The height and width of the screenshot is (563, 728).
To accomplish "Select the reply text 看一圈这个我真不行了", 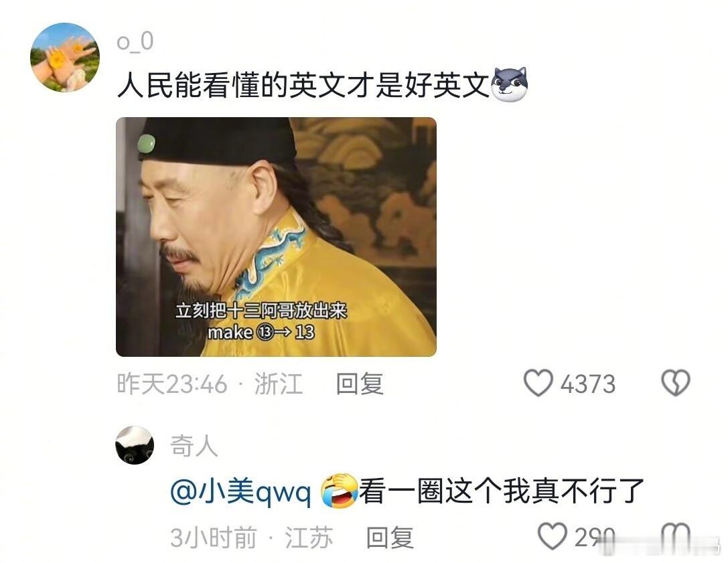I will point(502,491).
